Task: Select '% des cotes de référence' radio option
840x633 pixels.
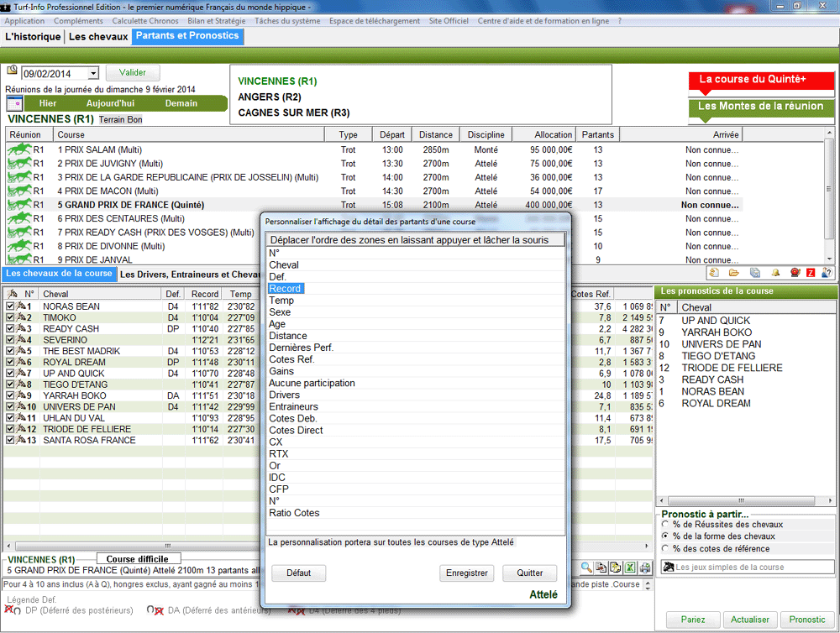Action: tap(666, 548)
